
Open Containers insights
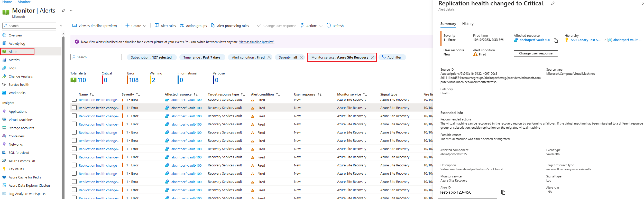16,136
